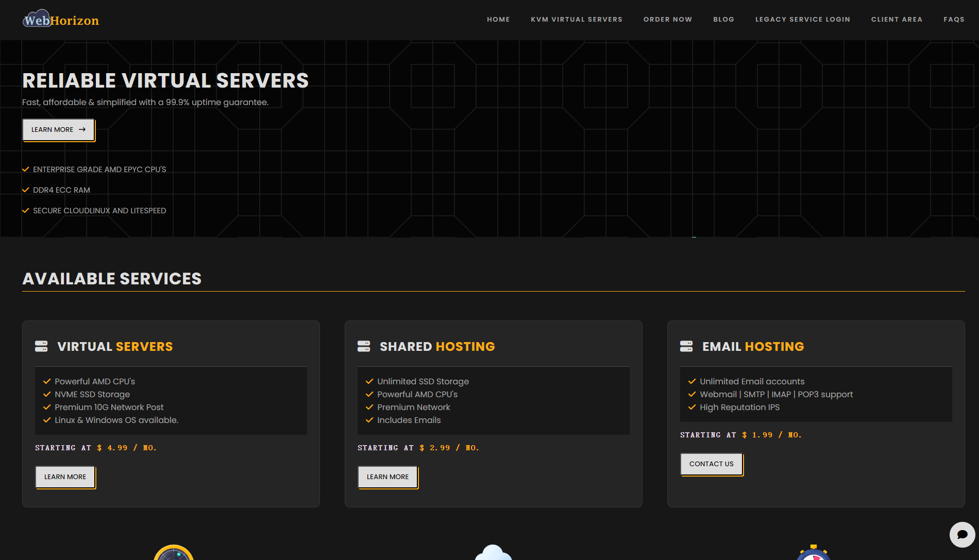Click the Available Services heading
The width and height of the screenshot is (979, 560).
coord(112,279)
